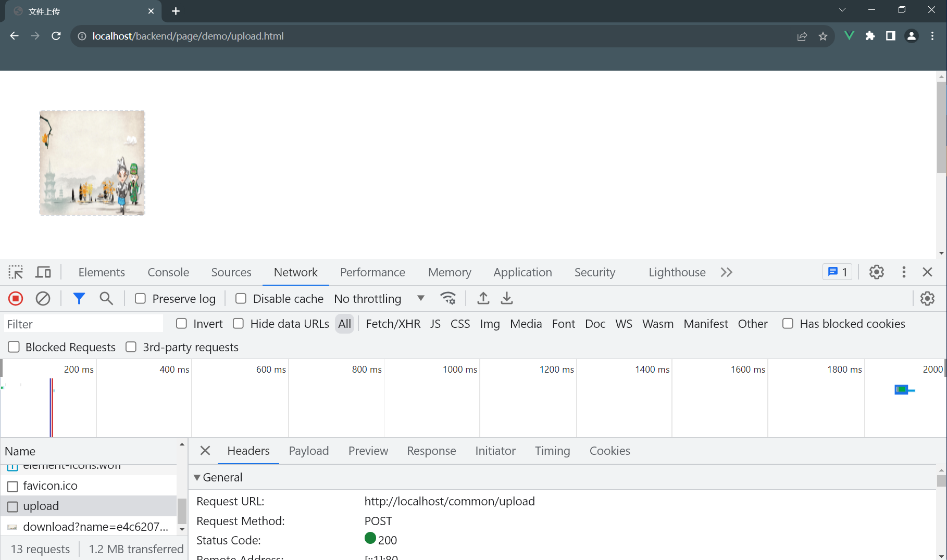The image size is (947, 560).
Task: Open the Preview tab
Action: [x=368, y=451]
